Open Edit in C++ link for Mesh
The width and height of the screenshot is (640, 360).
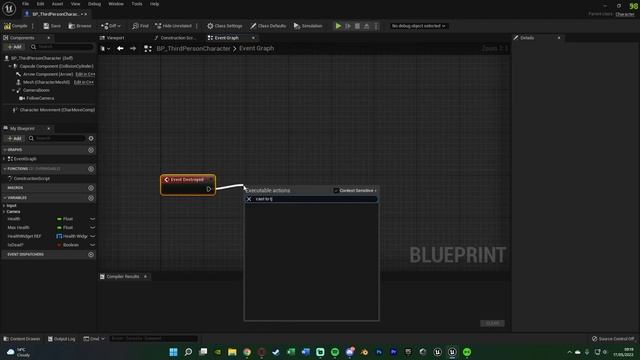point(84,82)
